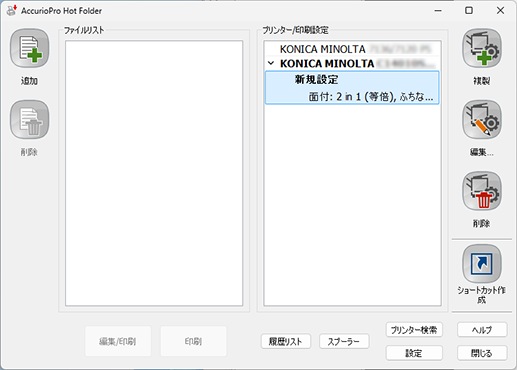Select the first KONICA MINOLTA printer entry
Viewport: 517px width, 370px height.
tap(352, 49)
